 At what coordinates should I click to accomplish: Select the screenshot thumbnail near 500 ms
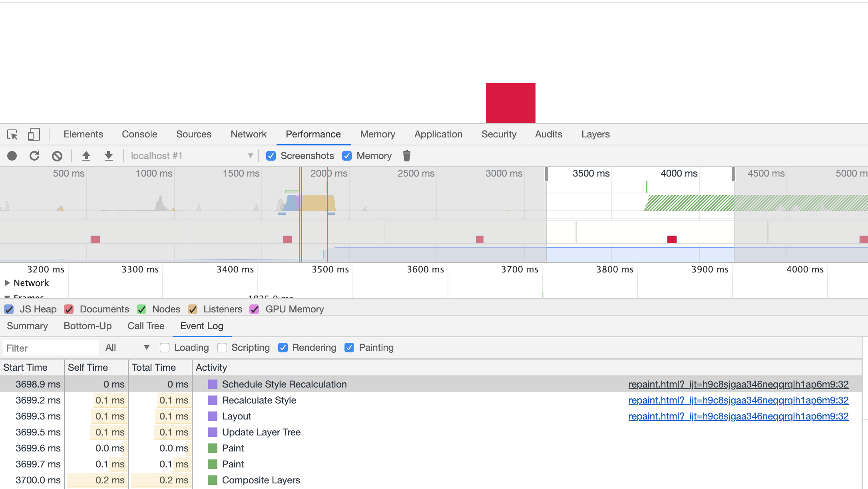coord(95,239)
